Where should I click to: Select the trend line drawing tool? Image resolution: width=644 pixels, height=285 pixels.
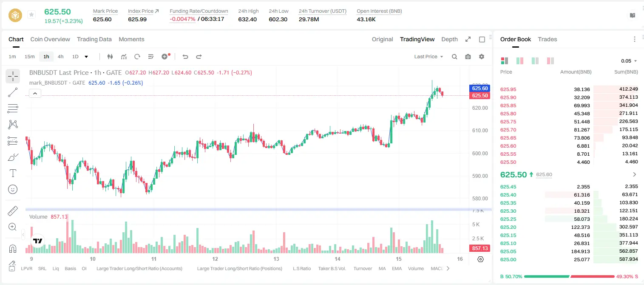point(13,92)
